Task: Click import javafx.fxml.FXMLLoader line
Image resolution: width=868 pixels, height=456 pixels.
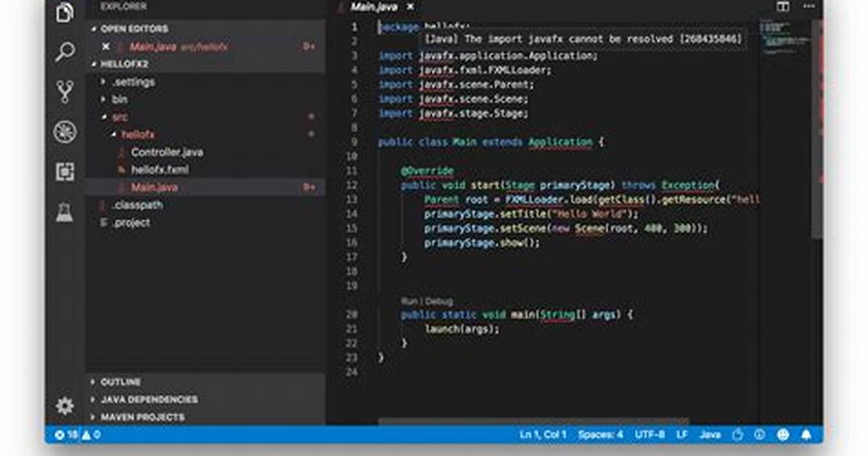Action: (x=464, y=70)
